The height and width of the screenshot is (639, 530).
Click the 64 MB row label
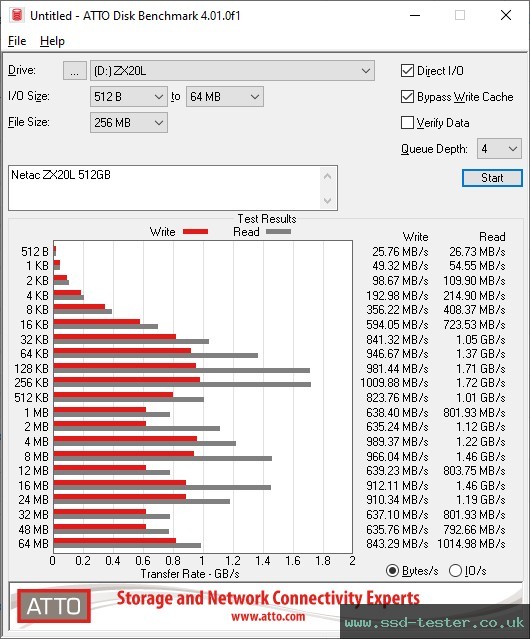[x=33, y=544]
